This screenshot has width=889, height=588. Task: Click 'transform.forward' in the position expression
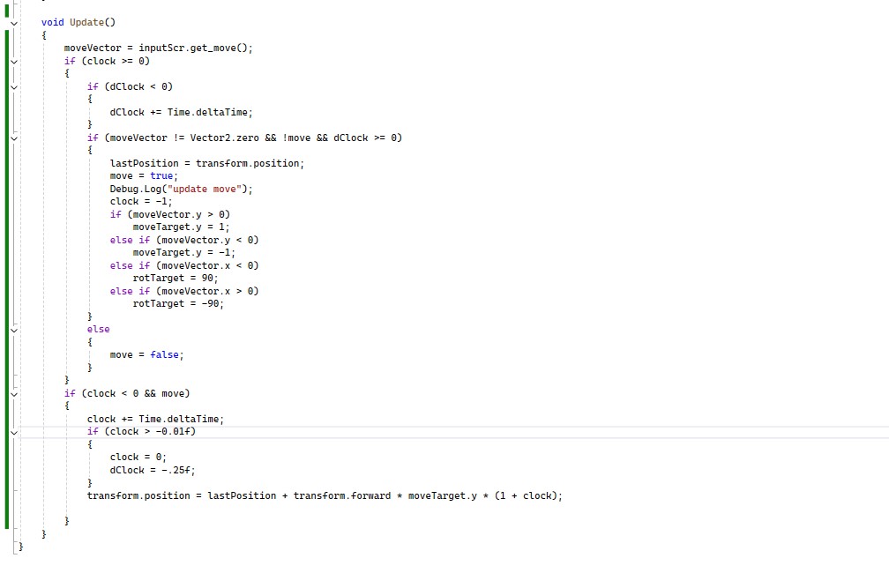click(342, 495)
